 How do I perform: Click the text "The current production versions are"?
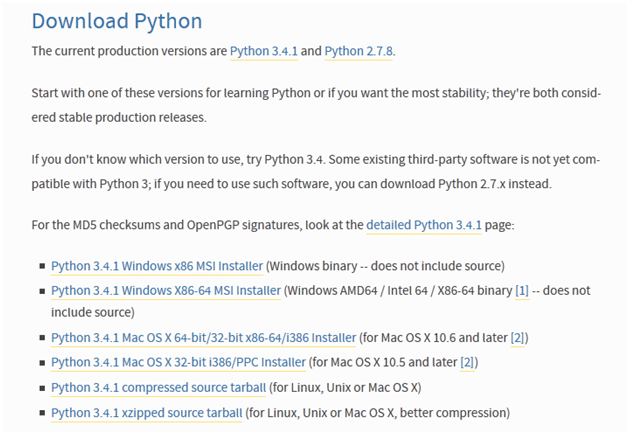pos(129,51)
